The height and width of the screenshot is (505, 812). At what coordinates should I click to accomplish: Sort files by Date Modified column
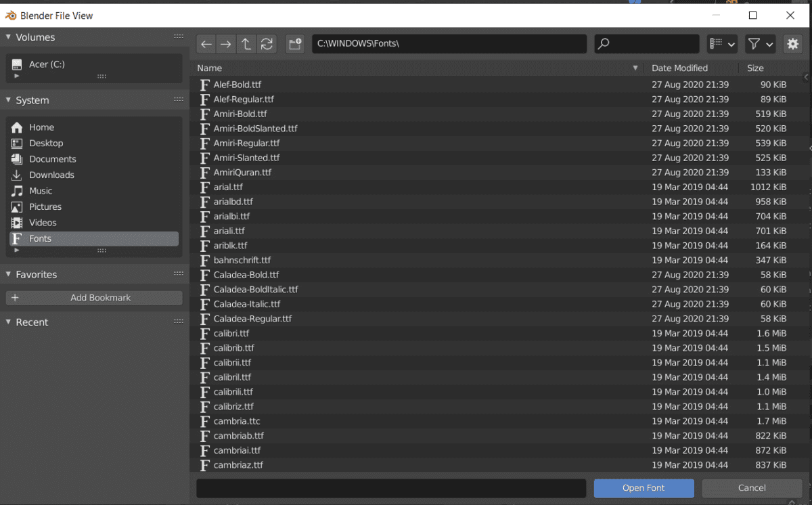click(679, 68)
